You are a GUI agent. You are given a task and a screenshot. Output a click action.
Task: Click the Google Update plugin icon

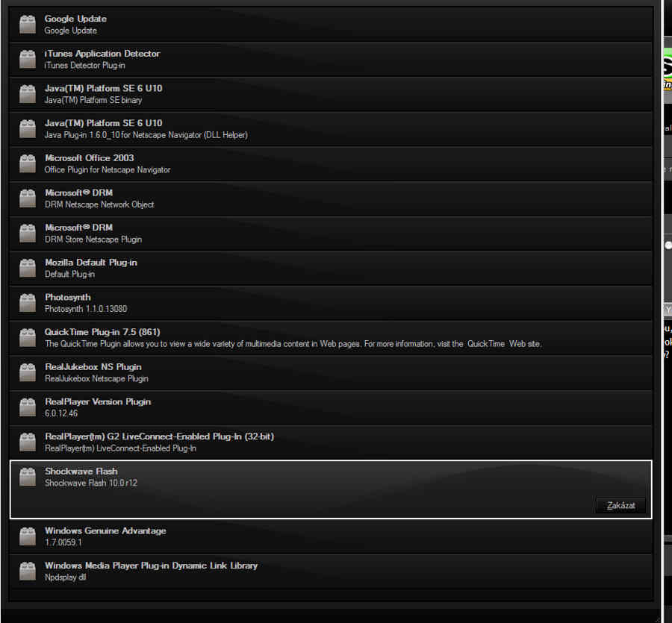click(28, 25)
